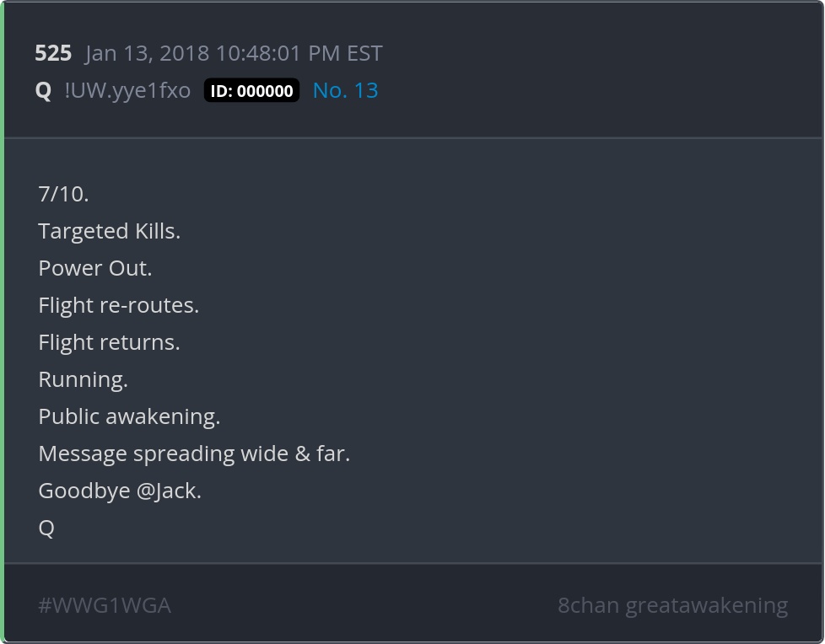Open the No. 13 post link
Image resolution: width=825 pixels, height=644 pixels.
click(345, 91)
